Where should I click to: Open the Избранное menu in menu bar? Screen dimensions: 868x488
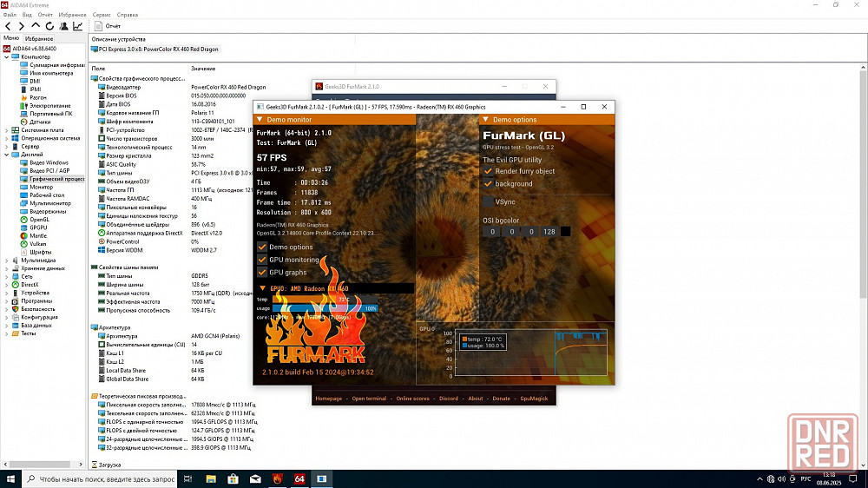[x=72, y=15]
